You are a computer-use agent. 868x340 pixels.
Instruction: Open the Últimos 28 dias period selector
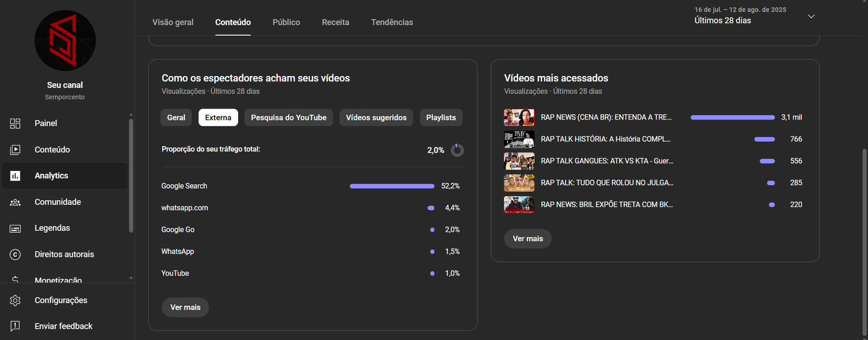tap(755, 16)
